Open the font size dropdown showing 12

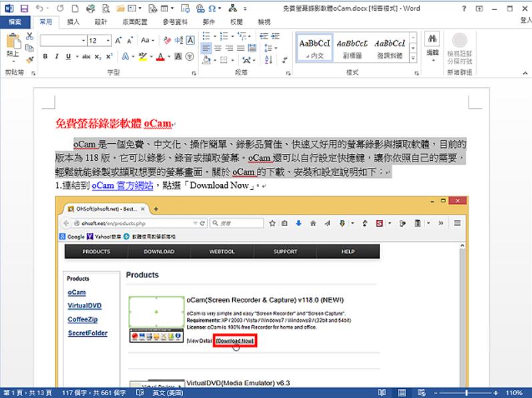pos(108,41)
